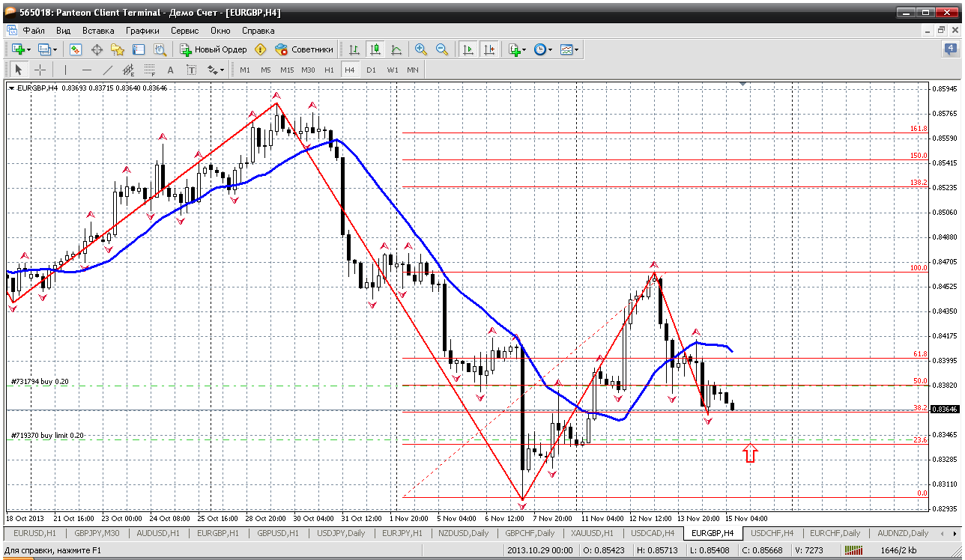This screenshot has height=560, width=965.
Task: Open the chart profiles button
Action: click(x=46, y=49)
